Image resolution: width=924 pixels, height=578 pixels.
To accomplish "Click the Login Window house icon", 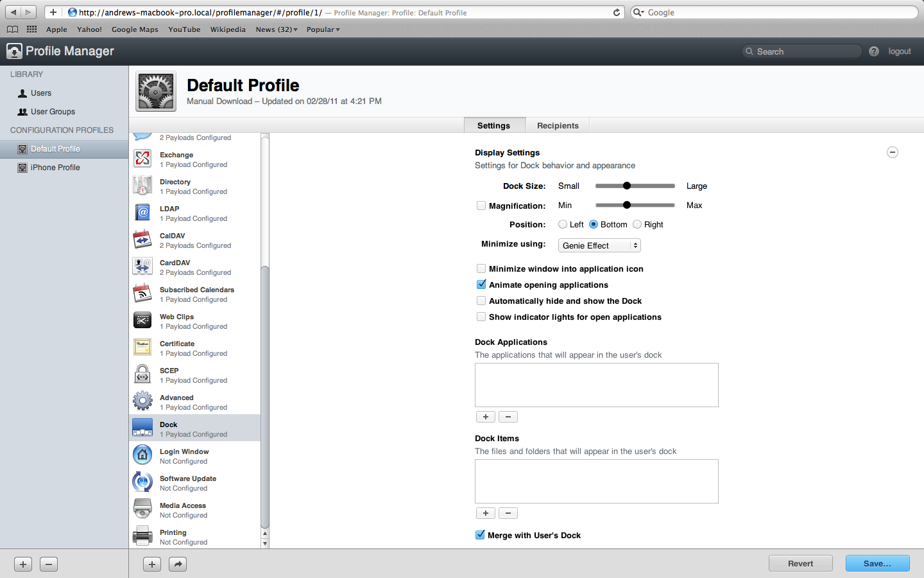I will coord(142,455).
